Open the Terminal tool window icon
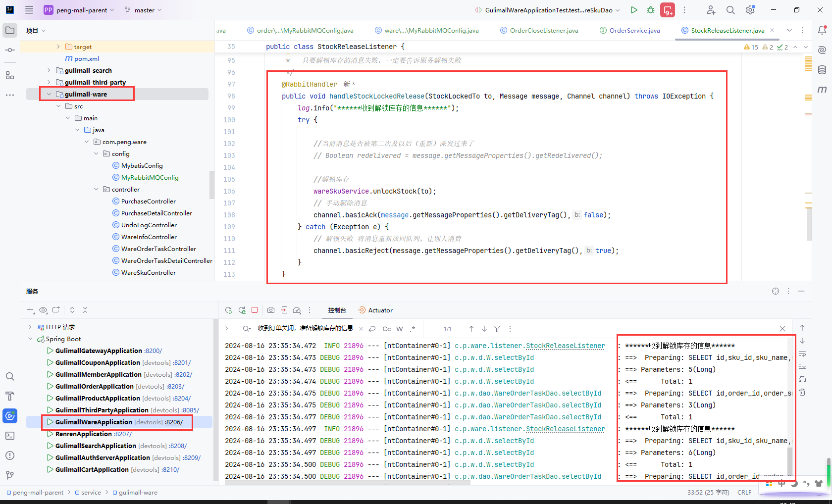 (10, 436)
